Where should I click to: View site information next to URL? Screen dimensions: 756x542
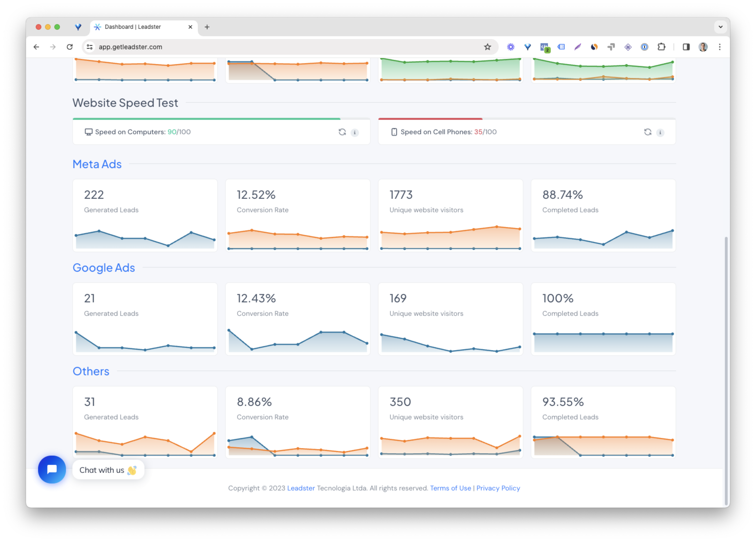pos(90,47)
